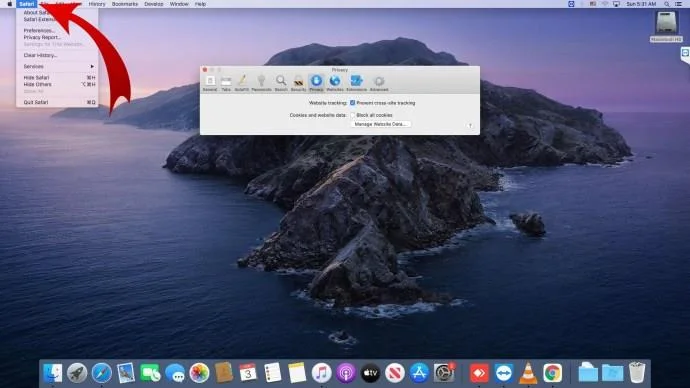Open VLC from the Dock
Viewport: 690px width, 388px height.
coord(528,373)
